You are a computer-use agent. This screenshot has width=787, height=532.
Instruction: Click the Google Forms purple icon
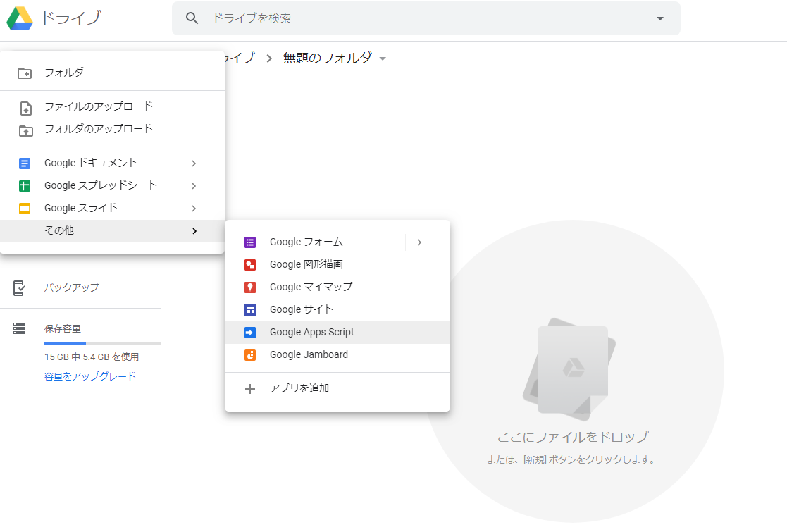pos(250,242)
